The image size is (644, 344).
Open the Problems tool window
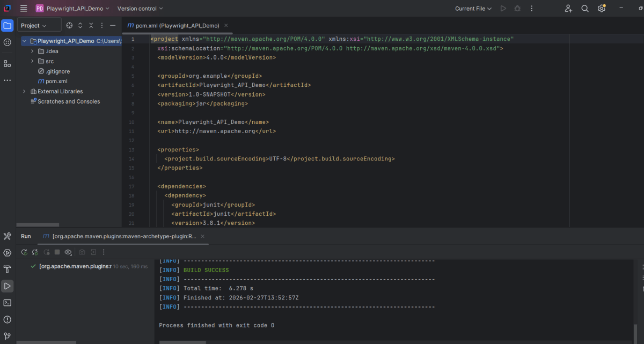pos(8,319)
